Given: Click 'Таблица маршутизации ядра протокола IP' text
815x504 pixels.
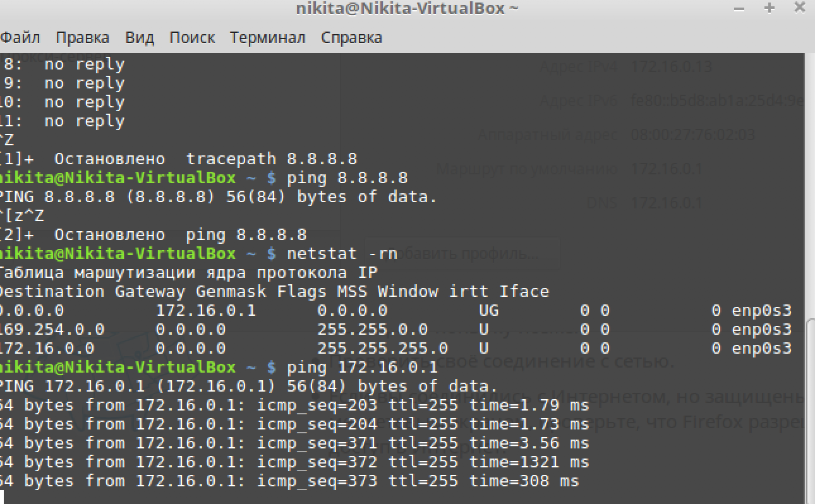Looking at the screenshot, I should tap(188, 272).
